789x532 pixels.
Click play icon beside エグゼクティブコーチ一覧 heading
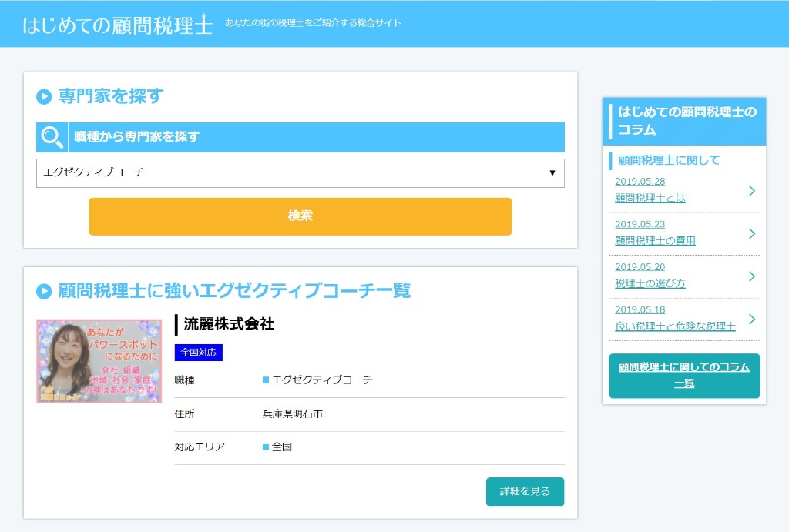44,291
